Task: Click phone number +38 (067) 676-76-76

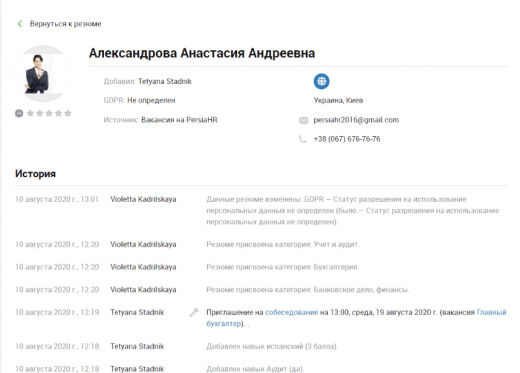Action: click(x=347, y=139)
